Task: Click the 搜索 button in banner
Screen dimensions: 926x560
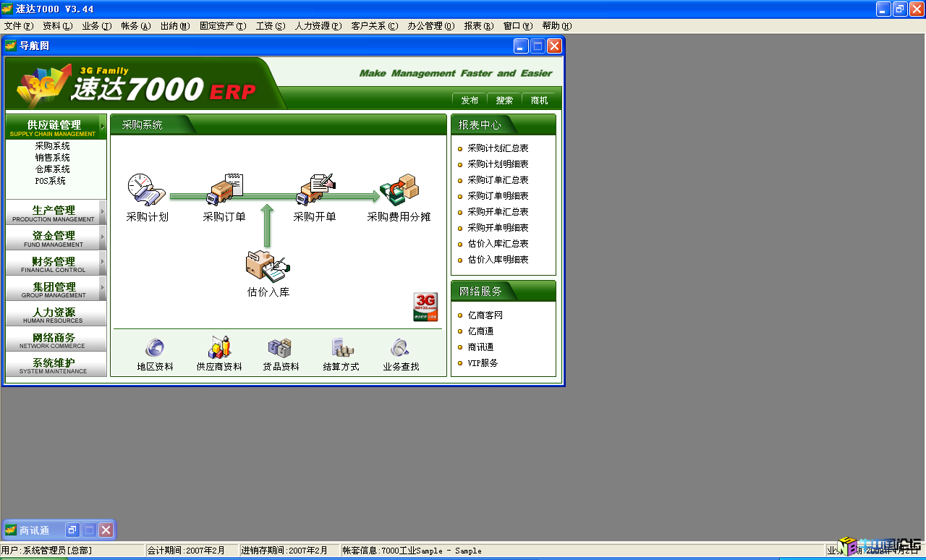Action: tap(504, 101)
